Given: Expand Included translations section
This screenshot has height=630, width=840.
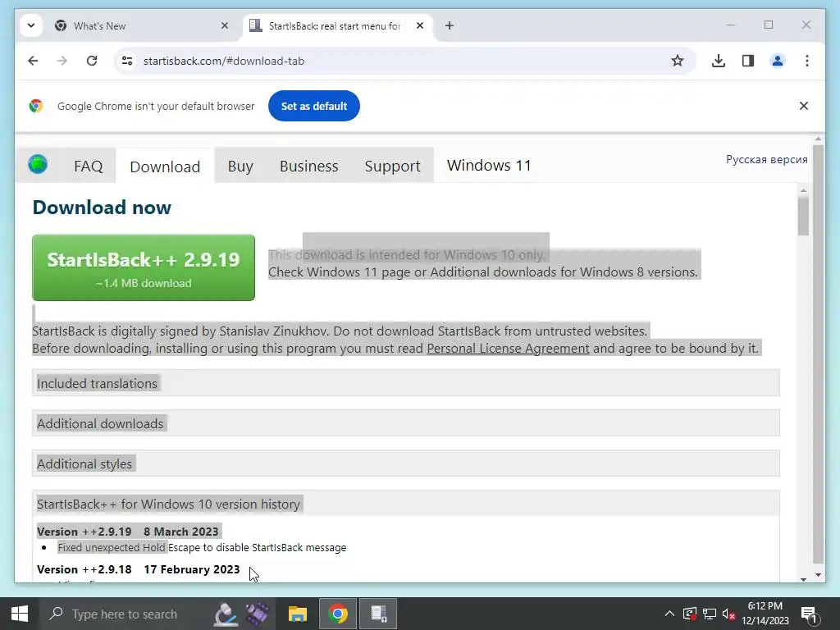Looking at the screenshot, I should (x=405, y=383).
